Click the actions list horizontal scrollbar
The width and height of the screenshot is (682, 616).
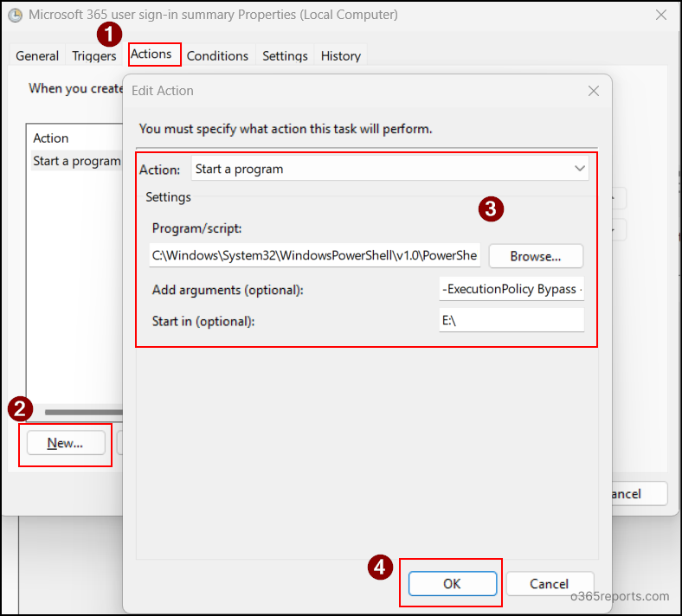[x=82, y=412]
